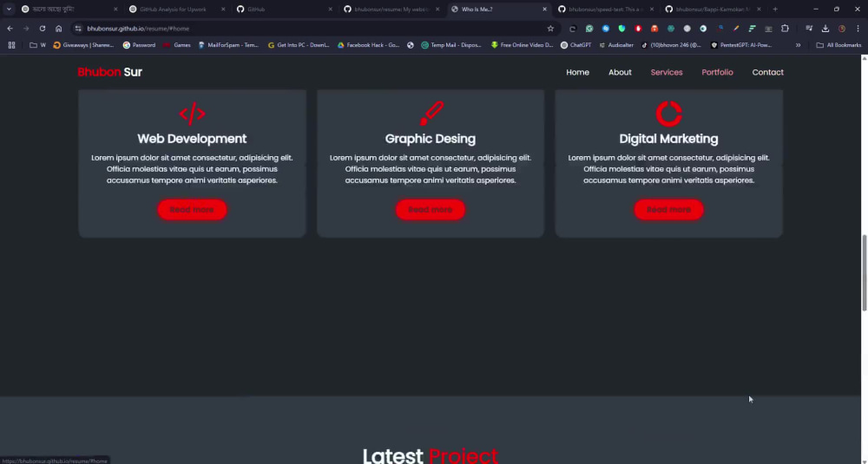Go to Home in site navigation
Viewport: 868px width, 464px height.
coord(577,72)
